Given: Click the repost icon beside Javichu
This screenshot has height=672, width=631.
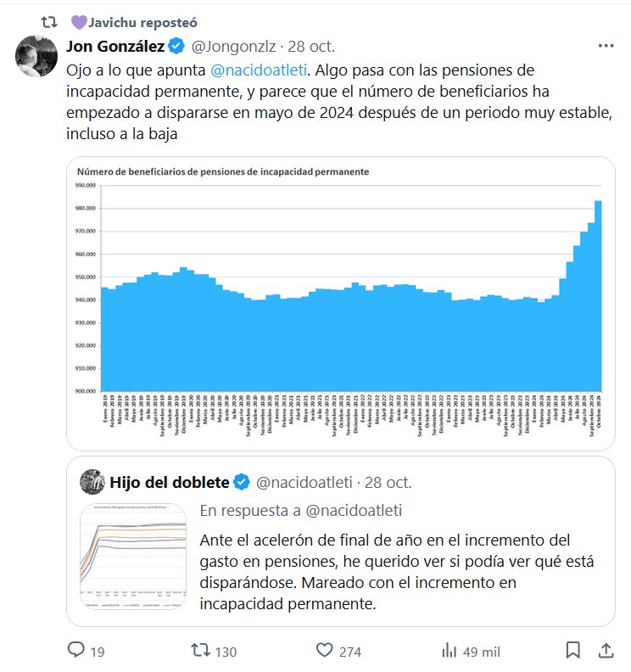Looking at the screenshot, I should click(x=50, y=22).
